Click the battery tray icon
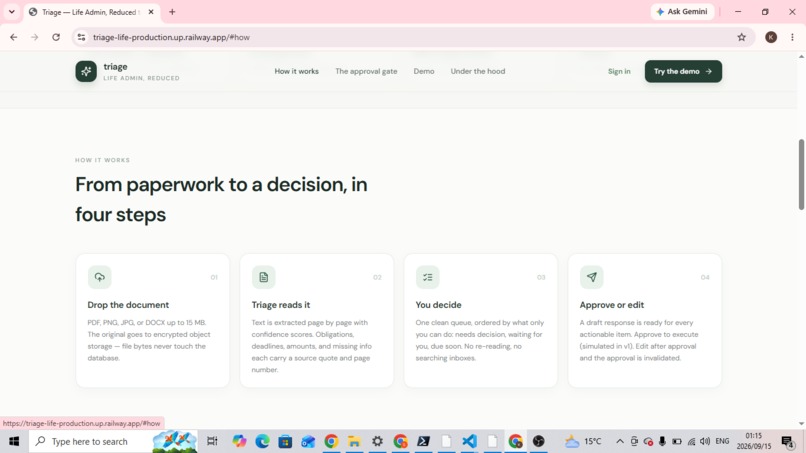 (x=676, y=441)
